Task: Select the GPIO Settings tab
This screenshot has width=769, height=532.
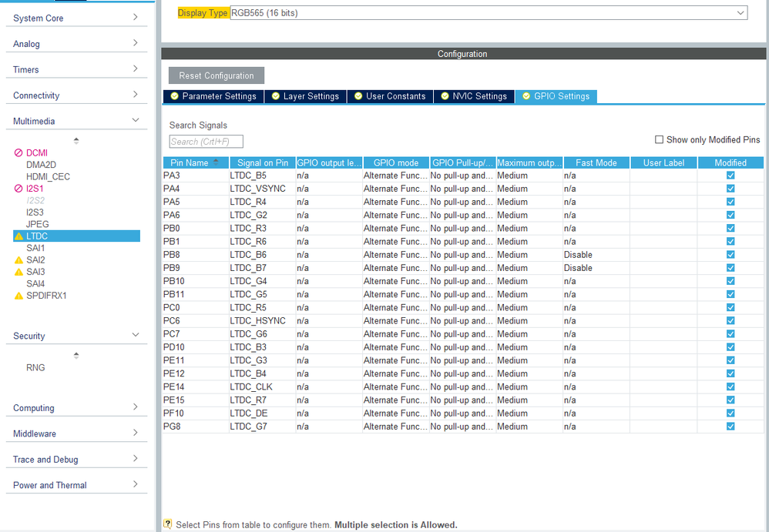Action: pyautogui.click(x=556, y=96)
